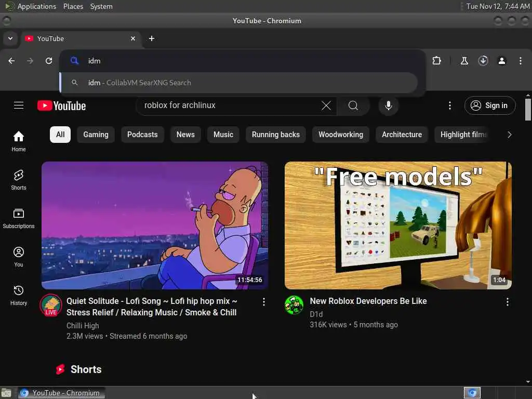Open the Chrome Labs flask icon
This screenshot has width=532, height=399.
pyautogui.click(x=464, y=61)
